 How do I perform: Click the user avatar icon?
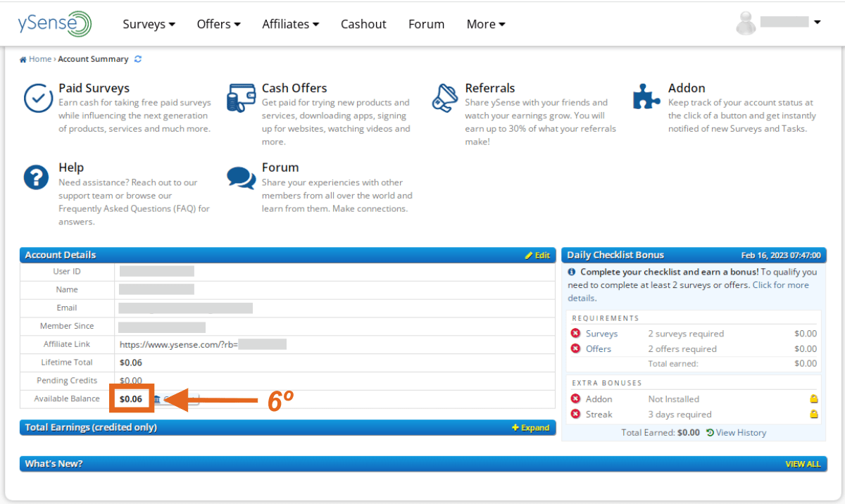746,23
